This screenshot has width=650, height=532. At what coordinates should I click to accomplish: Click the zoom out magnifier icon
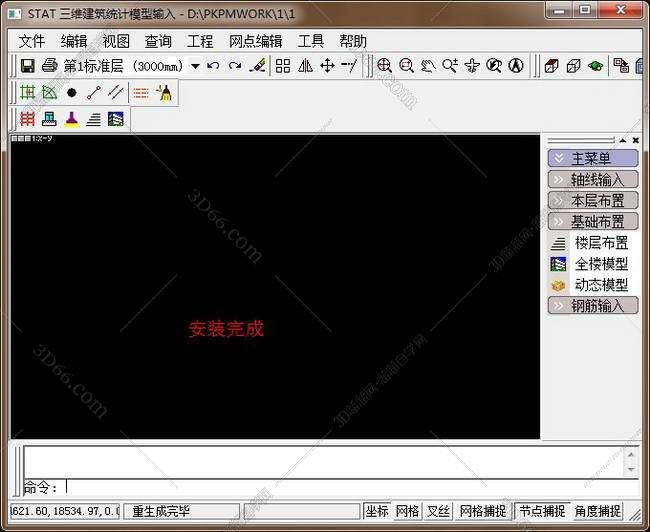(x=406, y=66)
